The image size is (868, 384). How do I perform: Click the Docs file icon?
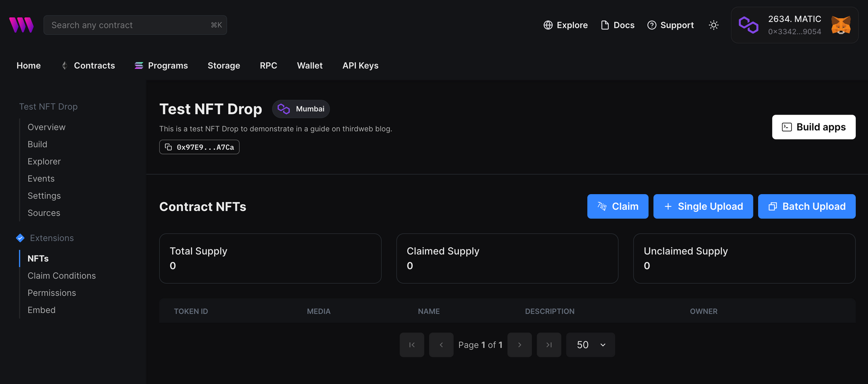click(605, 25)
